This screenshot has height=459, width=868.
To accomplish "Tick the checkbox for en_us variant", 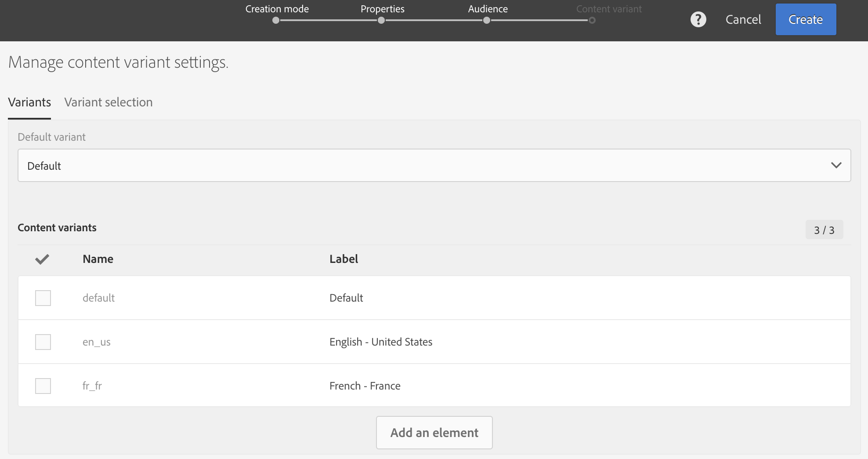I will pyautogui.click(x=43, y=342).
